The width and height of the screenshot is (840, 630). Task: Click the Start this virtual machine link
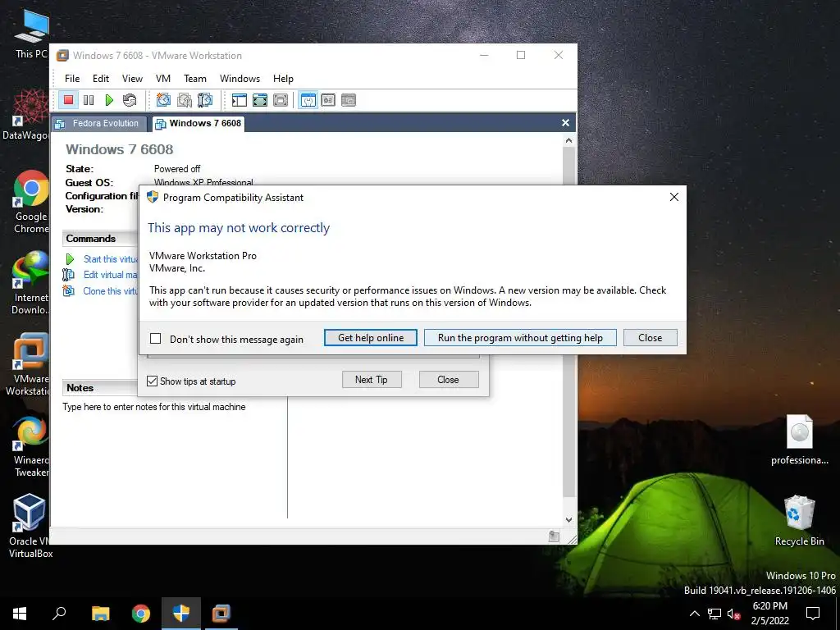coord(111,259)
